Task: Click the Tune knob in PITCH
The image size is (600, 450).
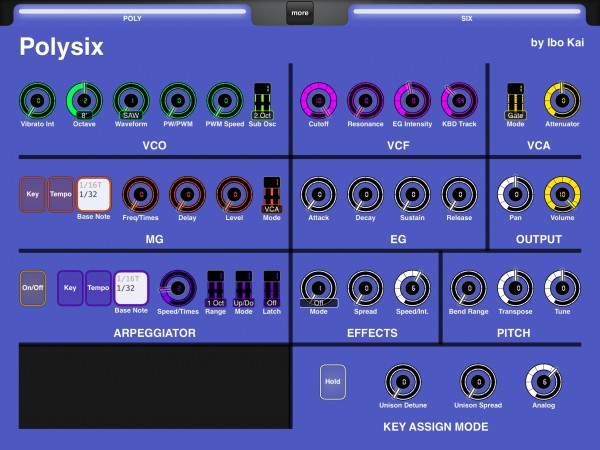Action: (562, 288)
